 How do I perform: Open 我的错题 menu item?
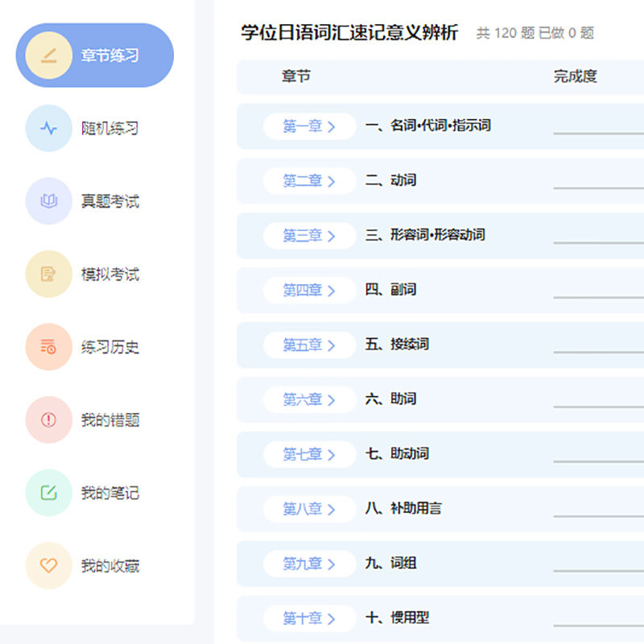(x=109, y=419)
